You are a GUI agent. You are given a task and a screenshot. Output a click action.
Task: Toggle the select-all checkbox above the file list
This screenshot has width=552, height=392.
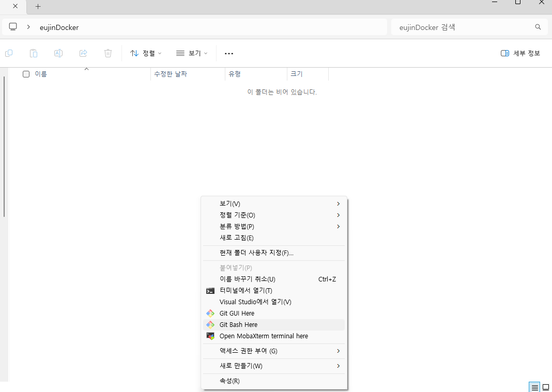tap(26, 74)
